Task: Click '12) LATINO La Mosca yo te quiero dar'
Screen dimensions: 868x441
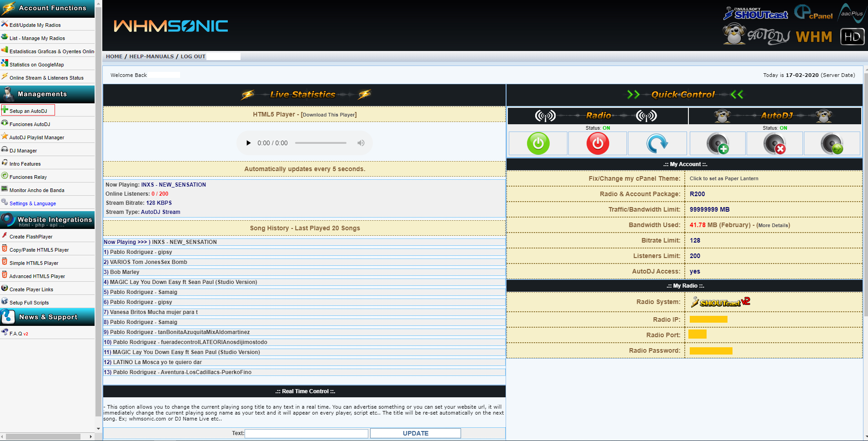Action: coord(304,362)
